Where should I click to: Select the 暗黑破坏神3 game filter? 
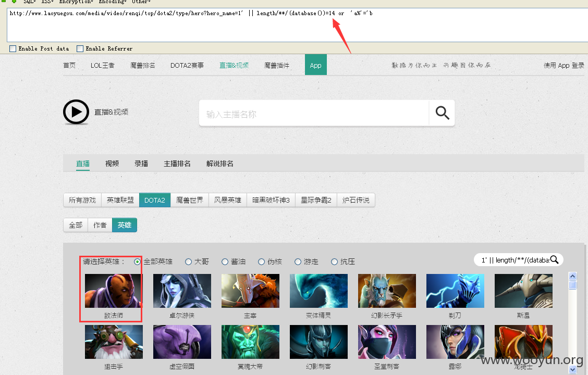pos(271,200)
